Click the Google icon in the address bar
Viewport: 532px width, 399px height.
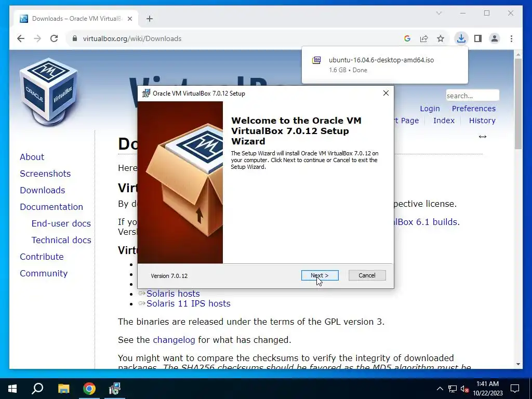tap(407, 38)
